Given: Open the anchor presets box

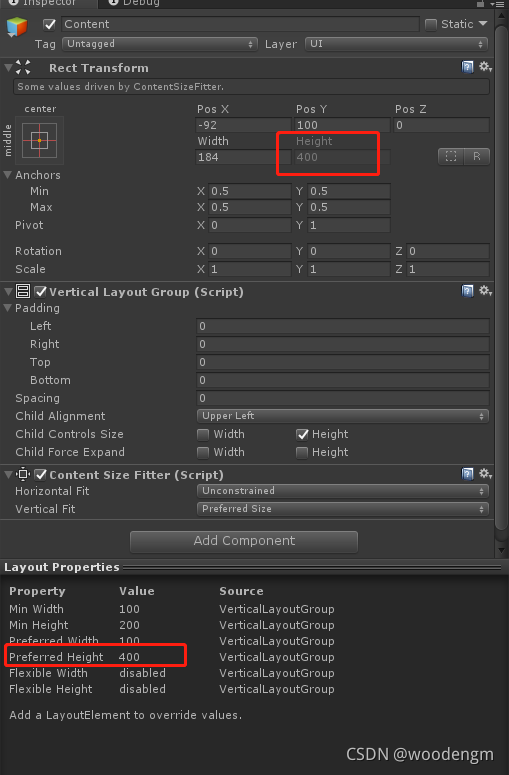Looking at the screenshot, I should [40, 140].
